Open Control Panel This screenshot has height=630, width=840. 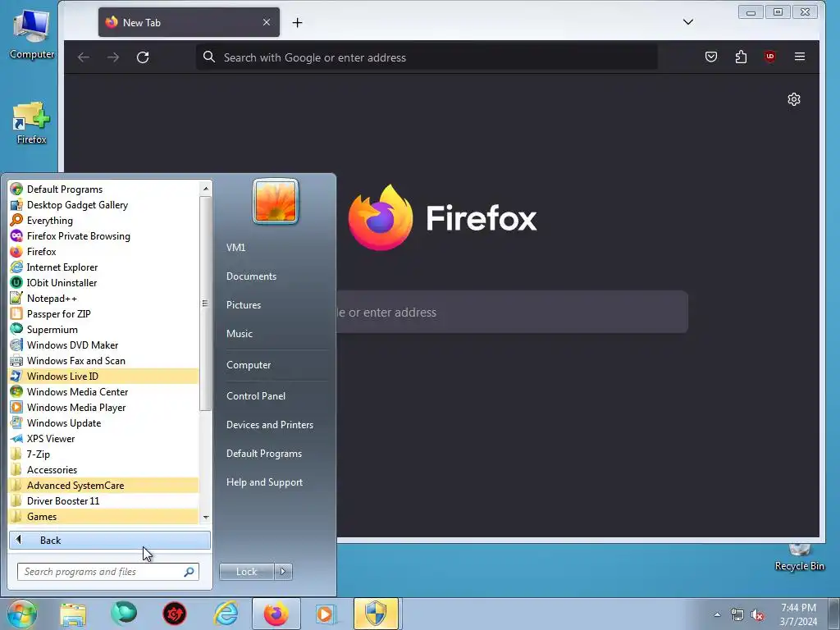(x=256, y=396)
